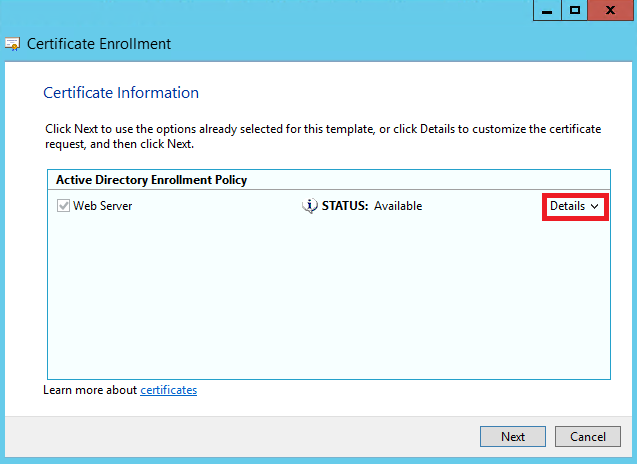Image resolution: width=637 pixels, height=464 pixels.
Task: Expand the Details section for Web Server
Action: 574,206
